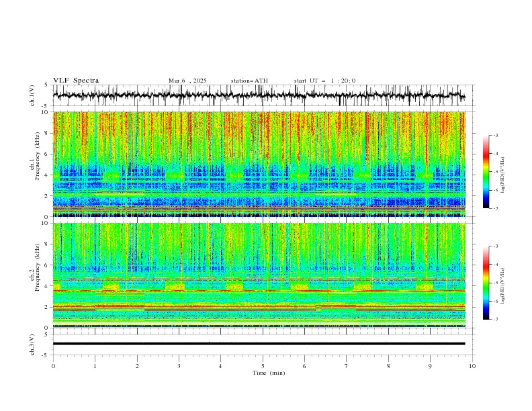
Task: Click time axis tick label "0"
Action: [x=53, y=366]
